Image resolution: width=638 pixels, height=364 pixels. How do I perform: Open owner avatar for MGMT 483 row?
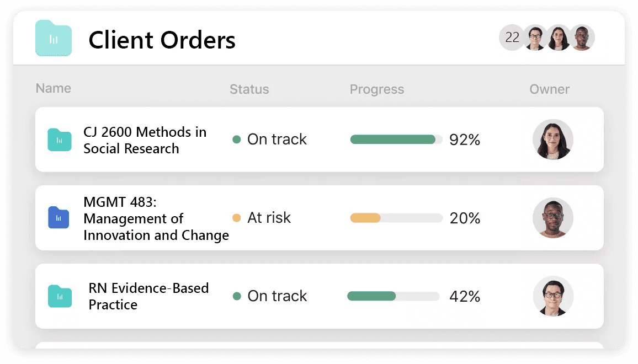point(552,218)
